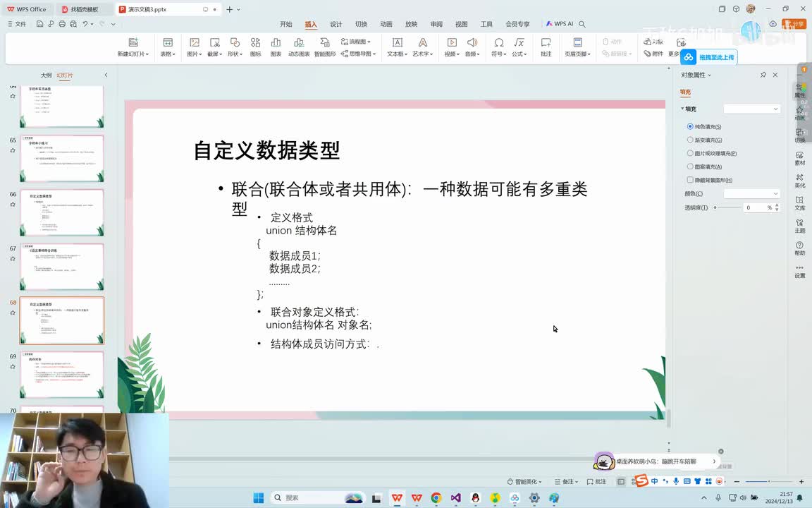Insert a 文本框 text box

pos(398,47)
